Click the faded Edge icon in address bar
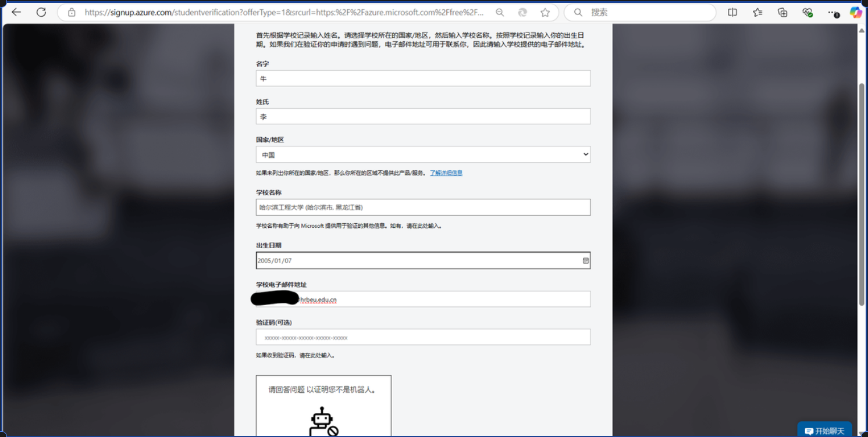The width and height of the screenshot is (868, 437). pos(522,12)
